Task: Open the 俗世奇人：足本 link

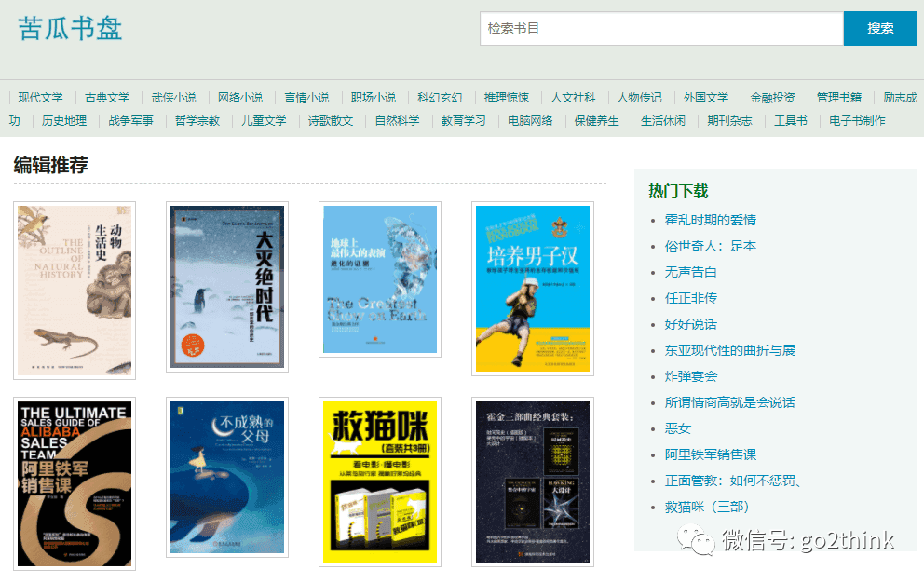Action: click(711, 246)
